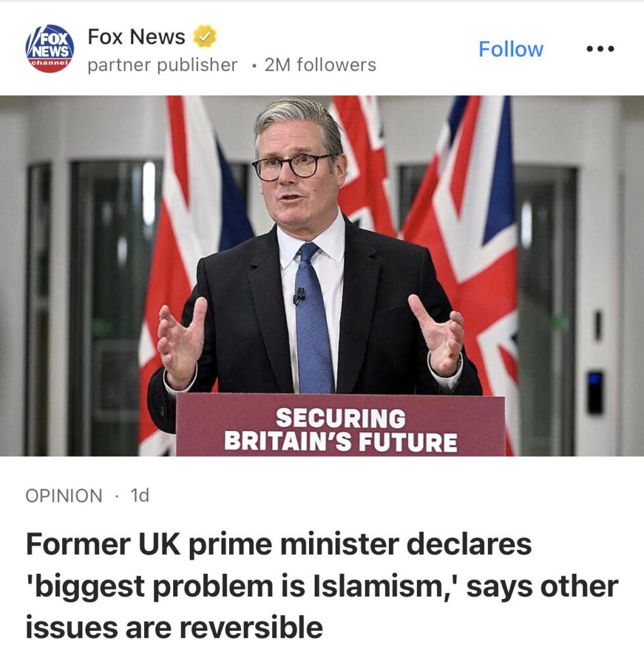Screen dimensions: 644x650
Task: Select 'issues are reversible' headline line
Action: 174,627
